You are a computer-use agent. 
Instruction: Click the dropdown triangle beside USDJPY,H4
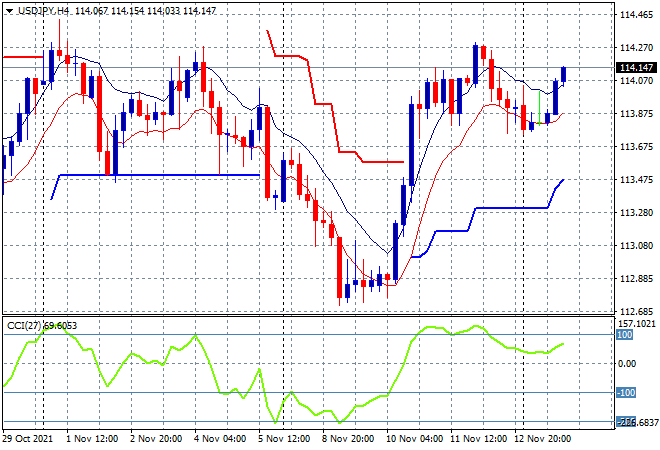point(9,11)
